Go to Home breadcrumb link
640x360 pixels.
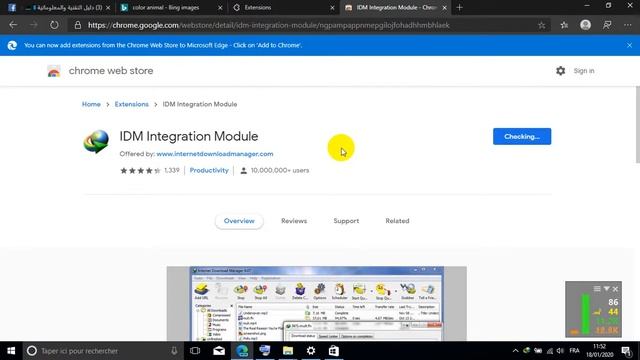click(91, 104)
